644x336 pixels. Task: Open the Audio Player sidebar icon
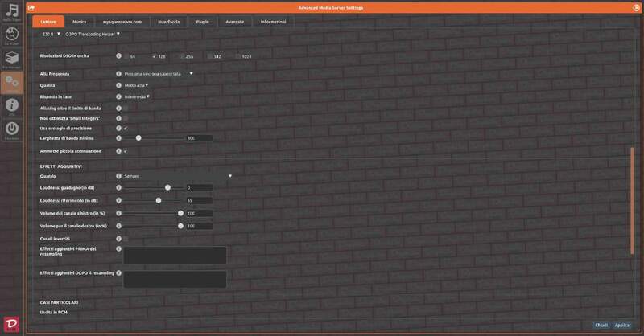coord(12,14)
